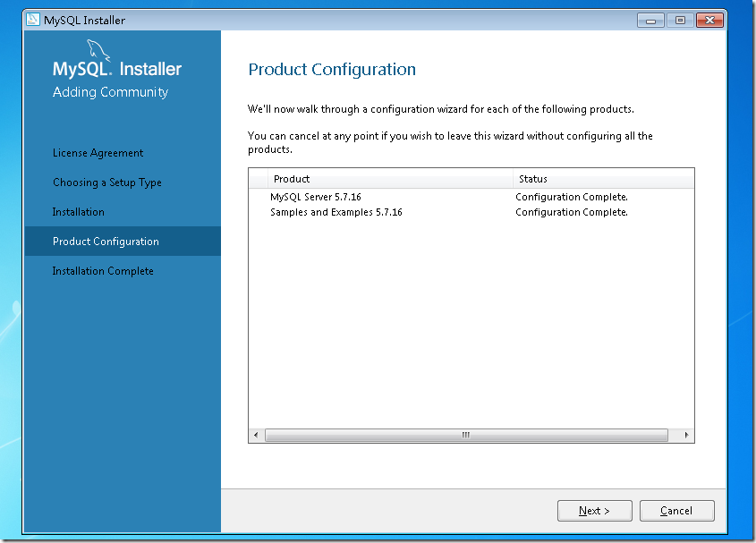756x543 pixels.
Task: Click the horizontal scrollbar thumb
Action: coord(466,435)
